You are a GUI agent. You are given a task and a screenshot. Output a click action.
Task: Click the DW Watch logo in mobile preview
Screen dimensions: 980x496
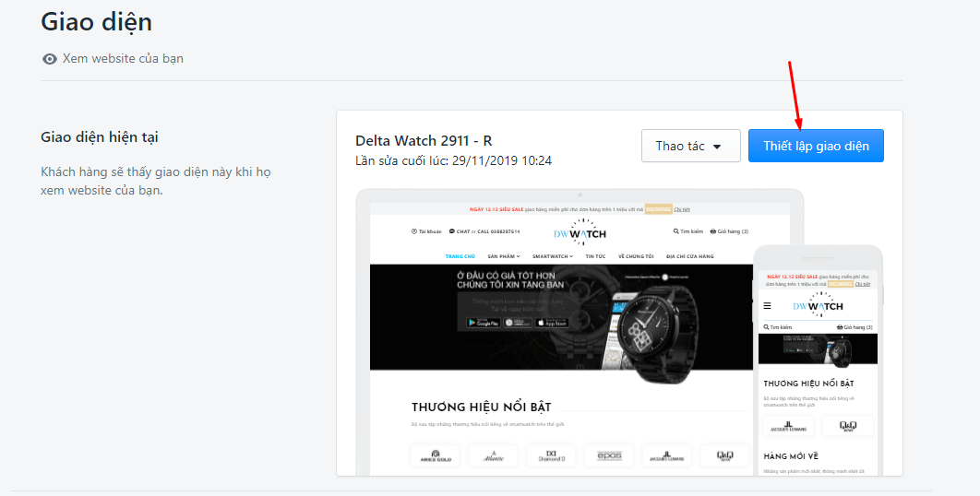coord(818,305)
